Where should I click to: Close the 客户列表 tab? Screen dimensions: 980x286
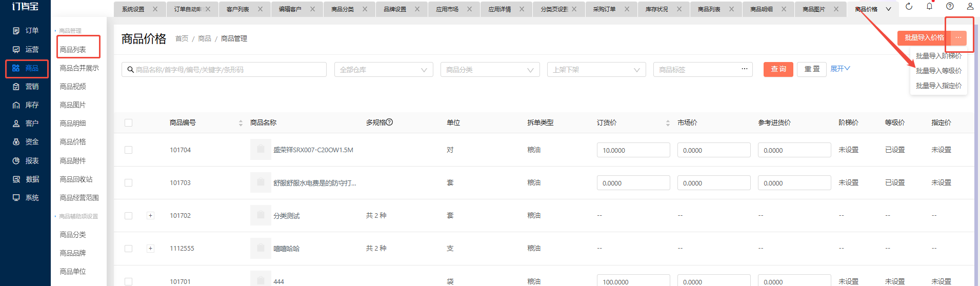click(x=260, y=9)
